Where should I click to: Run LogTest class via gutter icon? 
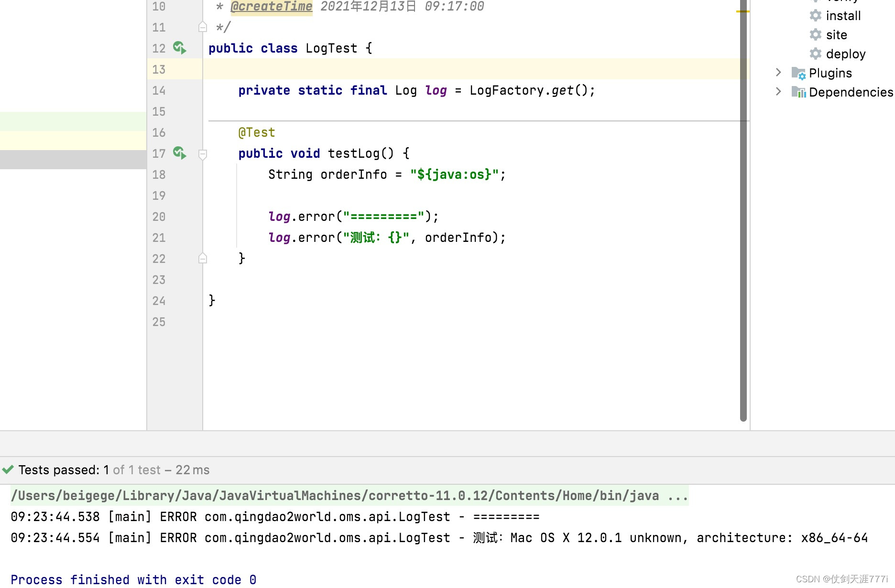point(180,48)
